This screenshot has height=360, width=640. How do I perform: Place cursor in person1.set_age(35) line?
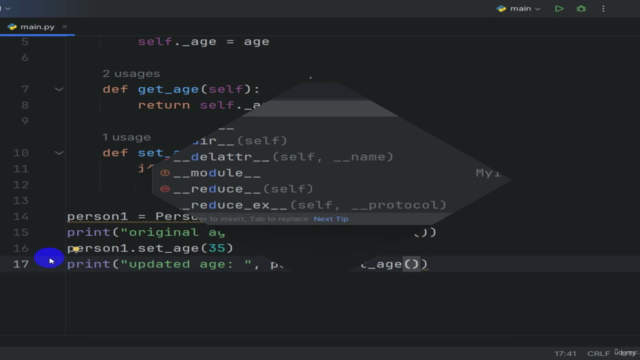click(150, 248)
